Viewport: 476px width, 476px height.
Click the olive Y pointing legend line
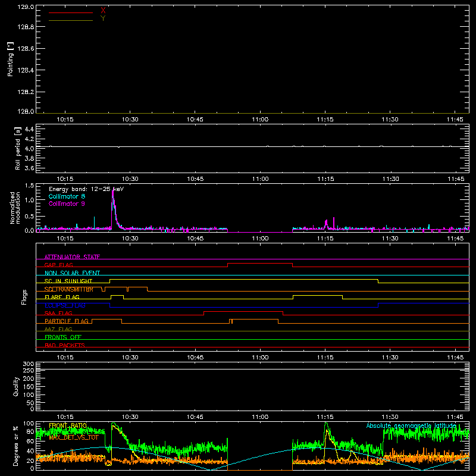pos(71,20)
